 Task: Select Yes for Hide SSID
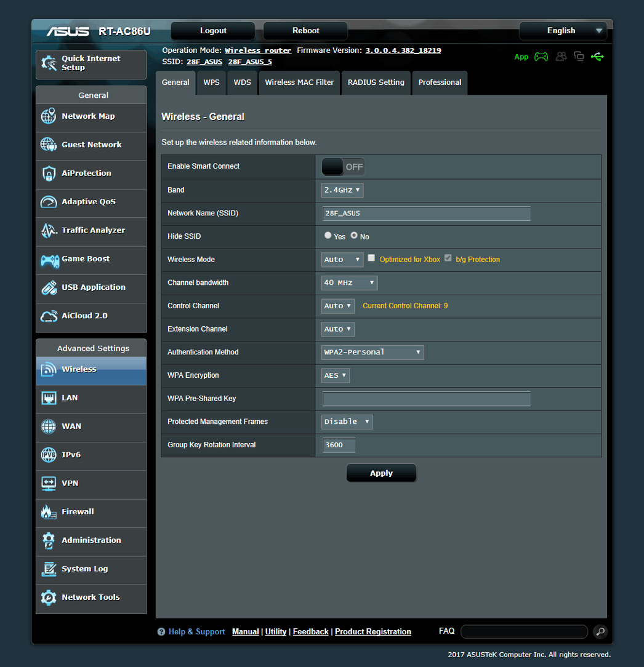pyautogui.click(x=328, y=235)
